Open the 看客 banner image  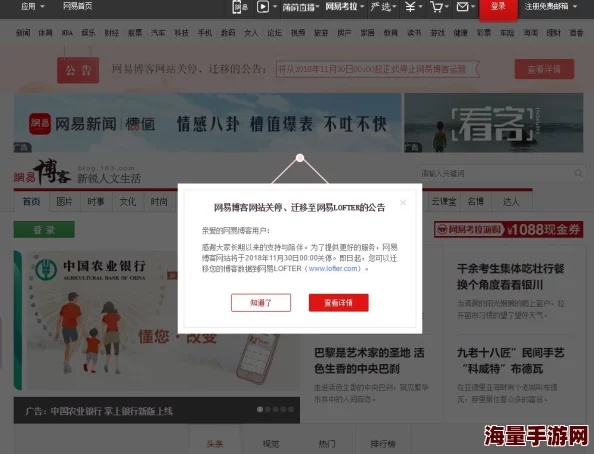tap(494, 123)
